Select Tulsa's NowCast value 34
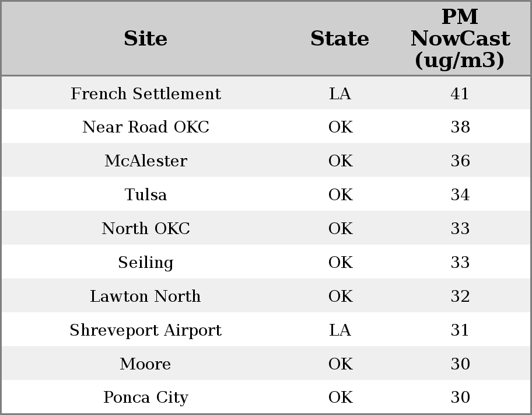The height and width of the screenshot is (415, 532). tap(460, 195)
